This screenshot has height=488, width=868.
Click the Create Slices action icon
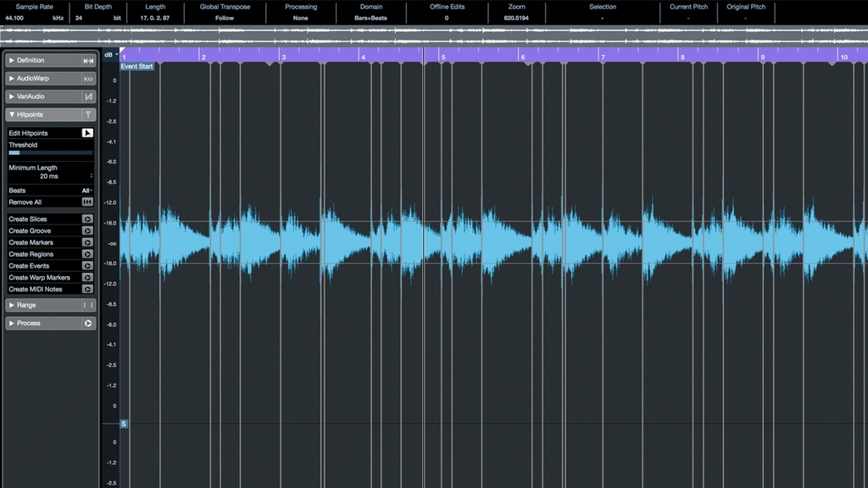pyautogui.click(x=86, y=219)
